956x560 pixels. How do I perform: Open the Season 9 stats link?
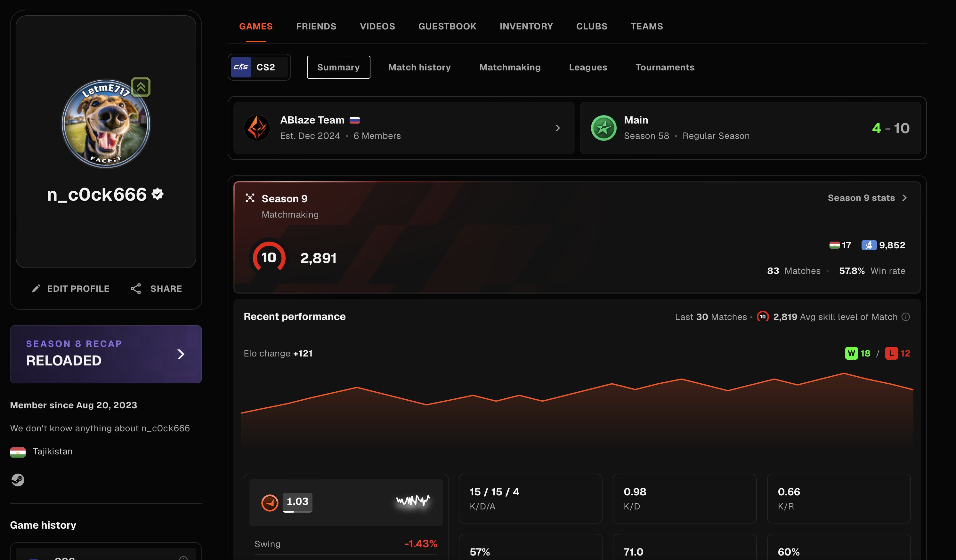[x=868, y=198]
